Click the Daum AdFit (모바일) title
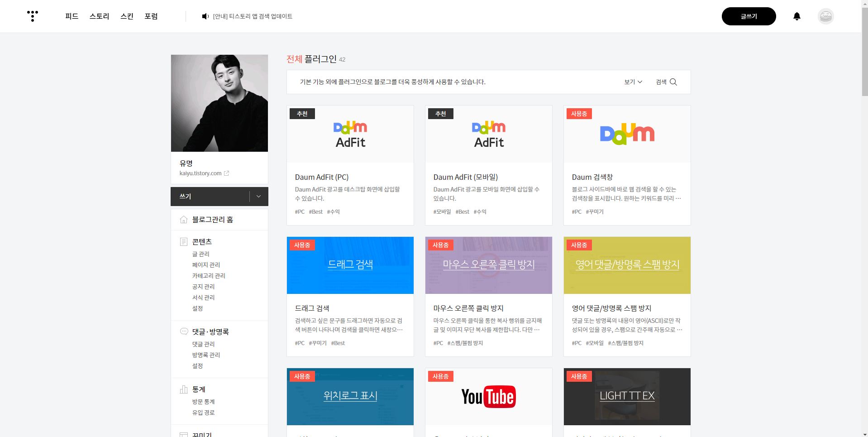This screenshot has width=868, height=437. pos(466,177)
